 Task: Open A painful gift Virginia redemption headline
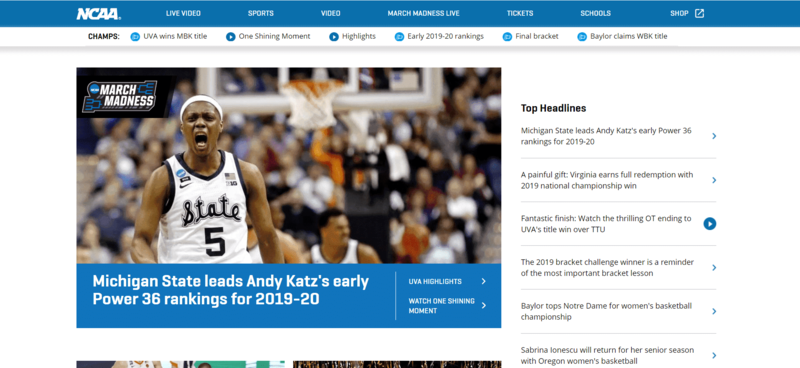pyautogui.click(x=607, y=180)
